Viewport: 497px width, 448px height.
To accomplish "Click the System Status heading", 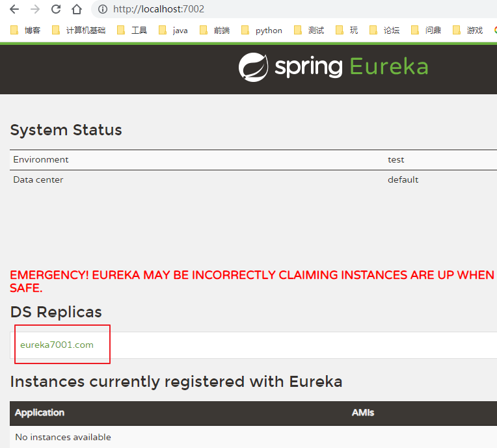I will coord(66,130).
